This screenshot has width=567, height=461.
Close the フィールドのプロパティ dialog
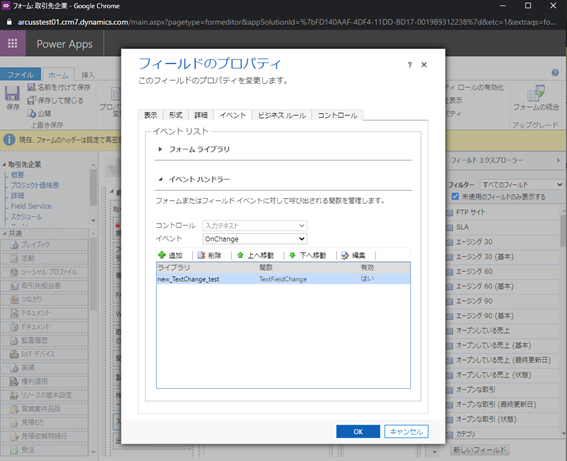pos(424,65)
